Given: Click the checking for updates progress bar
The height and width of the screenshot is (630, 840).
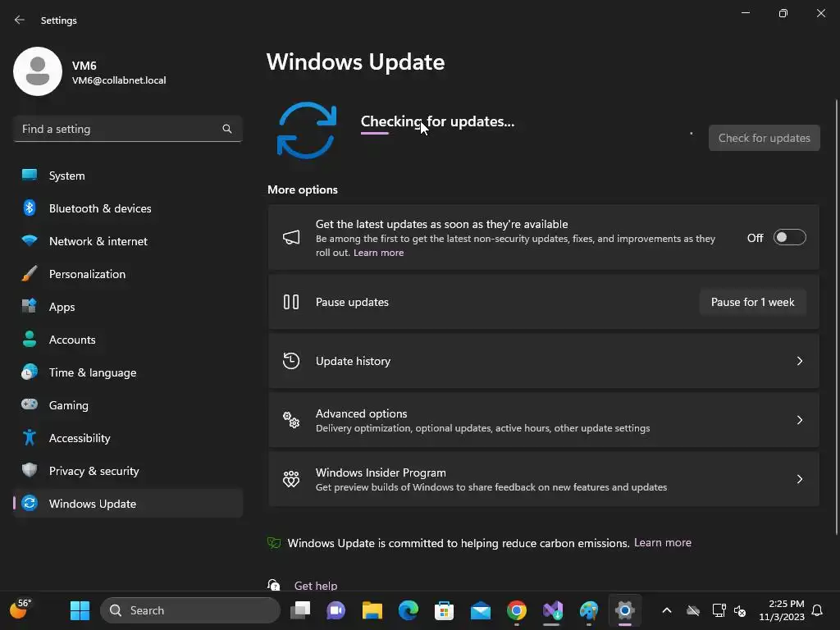Looking at the screenshot, I should [x=374, y=134].
